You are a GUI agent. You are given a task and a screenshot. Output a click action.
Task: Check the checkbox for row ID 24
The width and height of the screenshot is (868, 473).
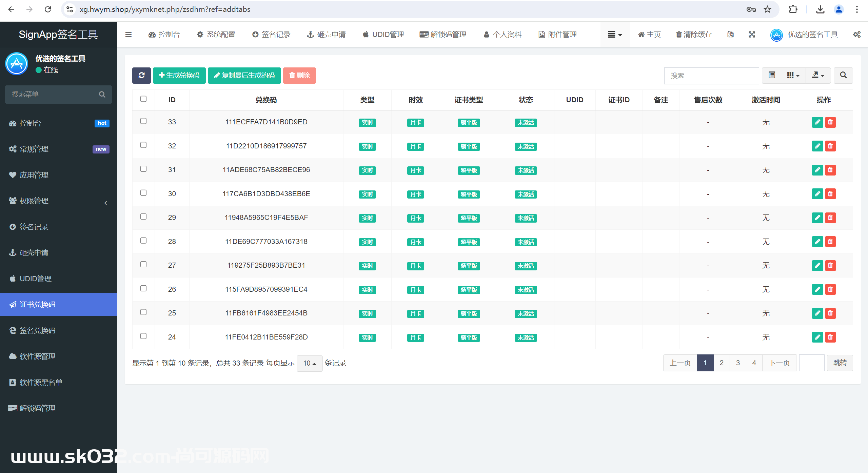(x=143, y=336)
